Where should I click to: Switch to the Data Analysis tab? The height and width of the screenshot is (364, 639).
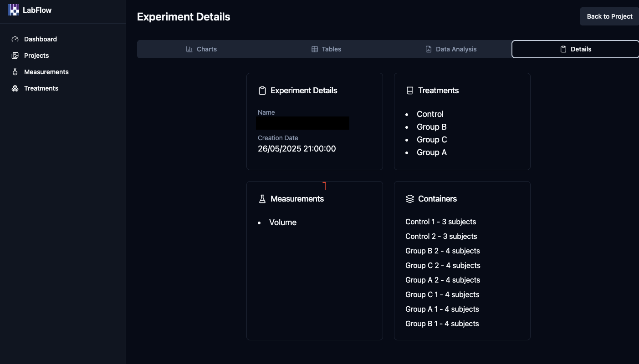[x=451, y=49]
